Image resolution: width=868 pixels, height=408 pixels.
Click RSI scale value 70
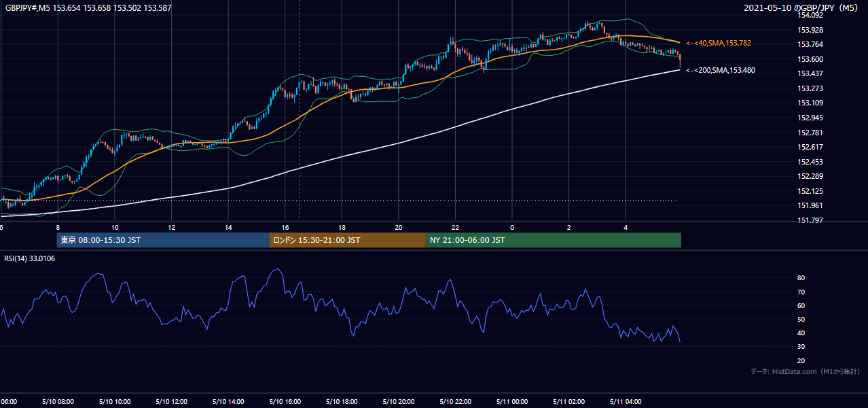801,292
